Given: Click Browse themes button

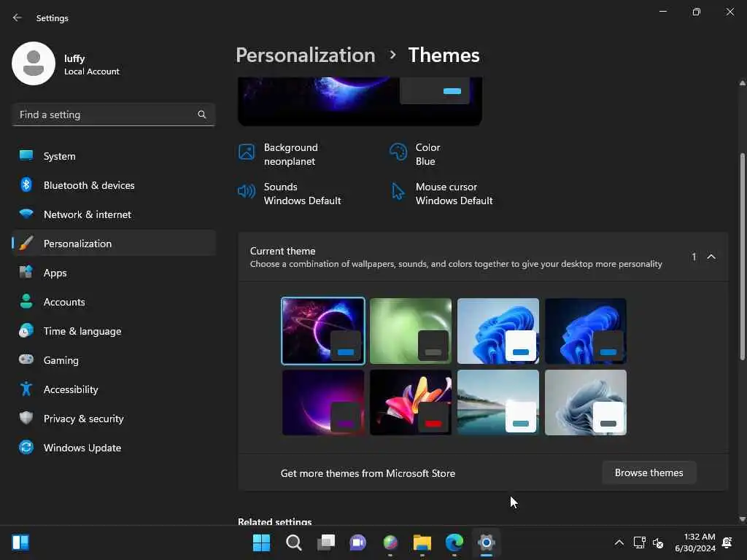Looking at the screenshot, I should click(x=649, y=472).
